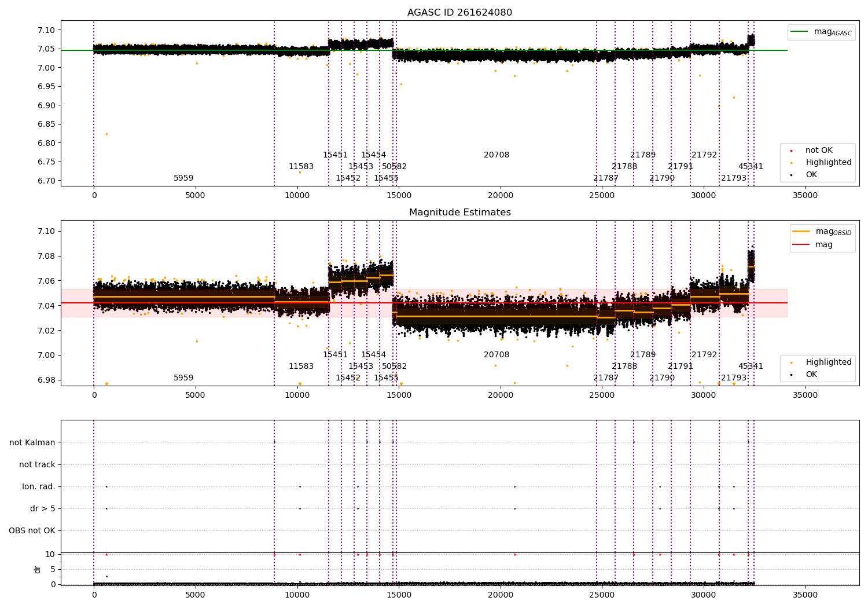Click the 'dr > 5' axis label
The width and height of the screenshot is (868, 608).
(x=43, y=509)
